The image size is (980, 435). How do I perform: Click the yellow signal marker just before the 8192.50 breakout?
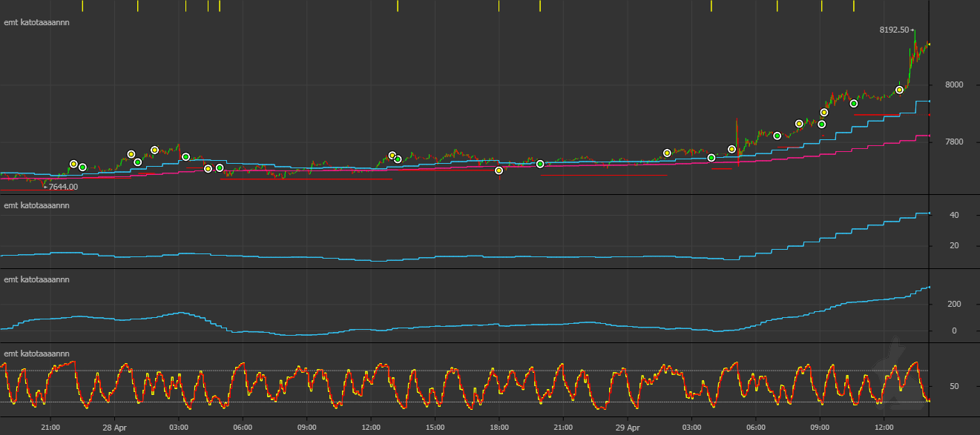click(x=899, y=90)
